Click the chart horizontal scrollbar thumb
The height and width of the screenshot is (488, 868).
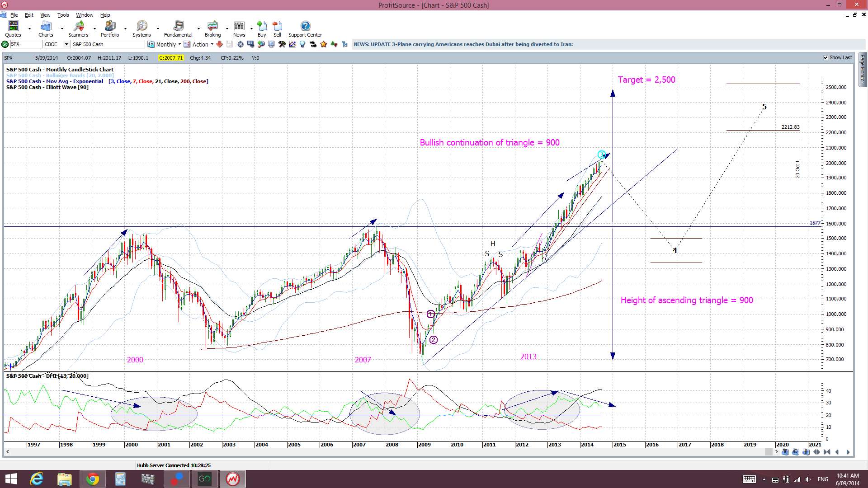[x=769, y=452]
